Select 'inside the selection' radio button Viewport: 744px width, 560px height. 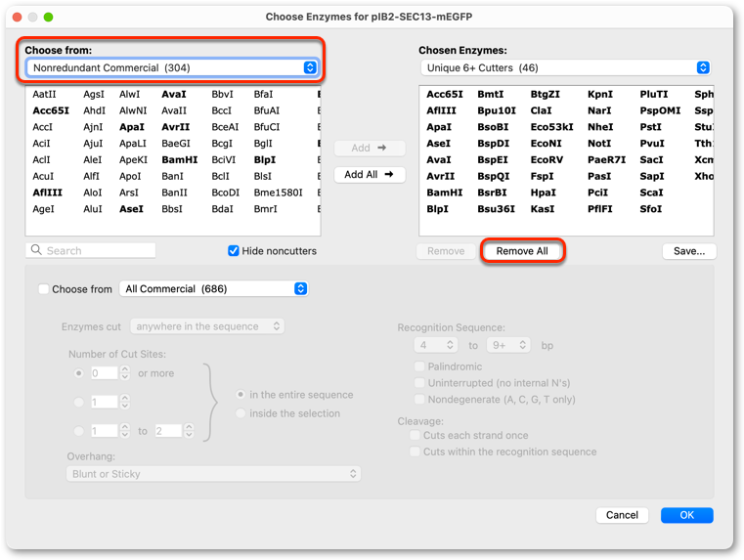pos(241,413)
